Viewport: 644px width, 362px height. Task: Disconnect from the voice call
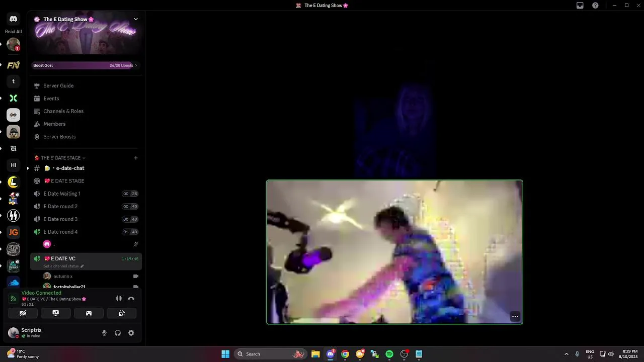pyautogui.click(x=131, y=298)
